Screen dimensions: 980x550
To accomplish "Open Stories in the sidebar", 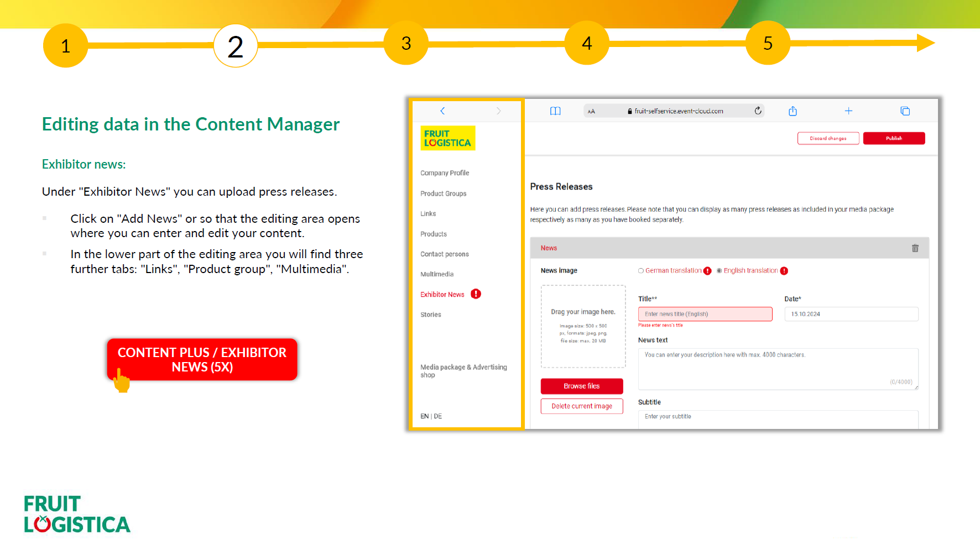I will 431,315.
